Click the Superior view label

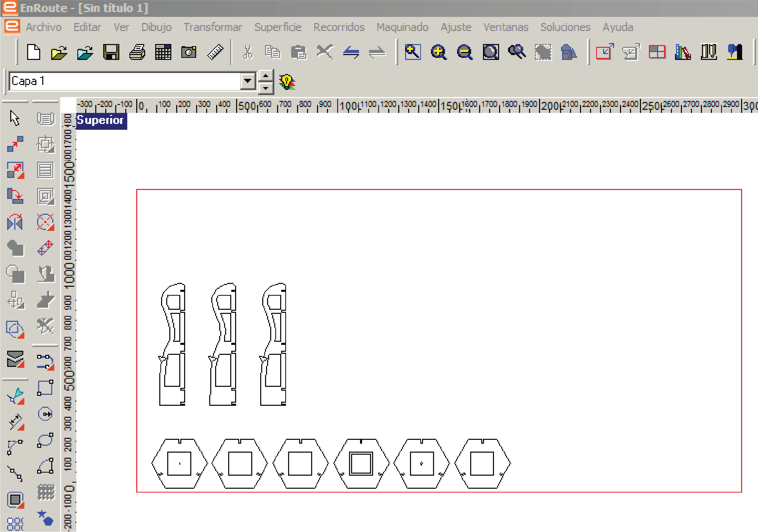[101, 121]
